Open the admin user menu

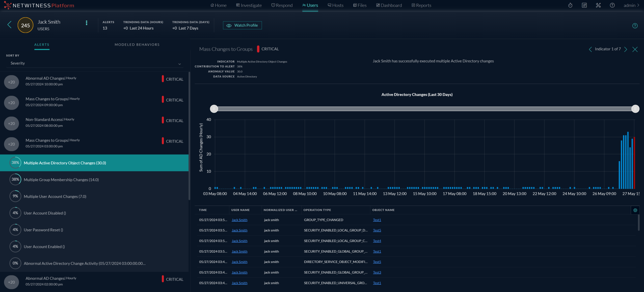631,5
